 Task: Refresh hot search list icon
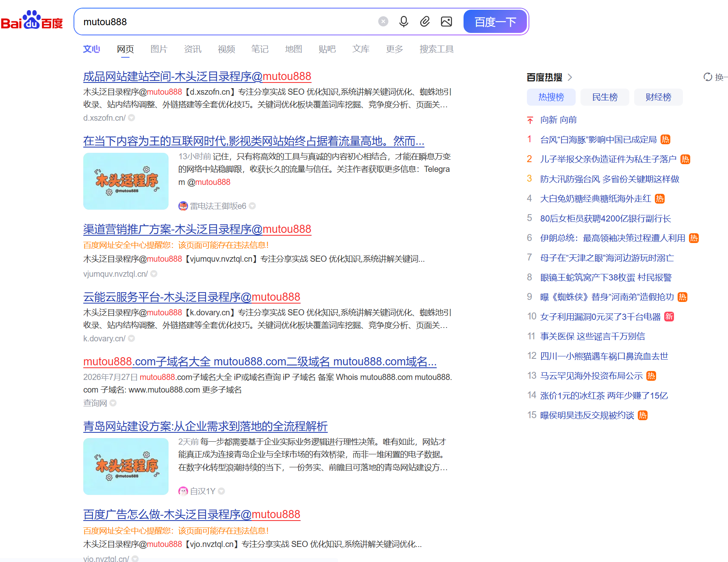[x=708, y=77]
